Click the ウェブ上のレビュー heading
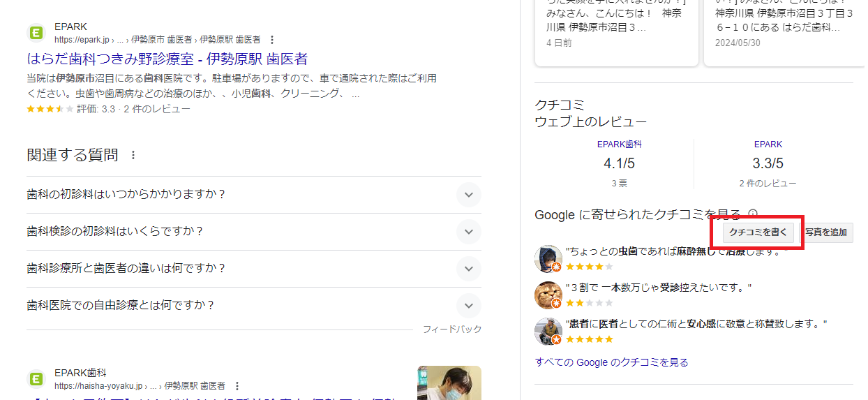The width and height of the screenshot is (868, 400). [590, 121]
